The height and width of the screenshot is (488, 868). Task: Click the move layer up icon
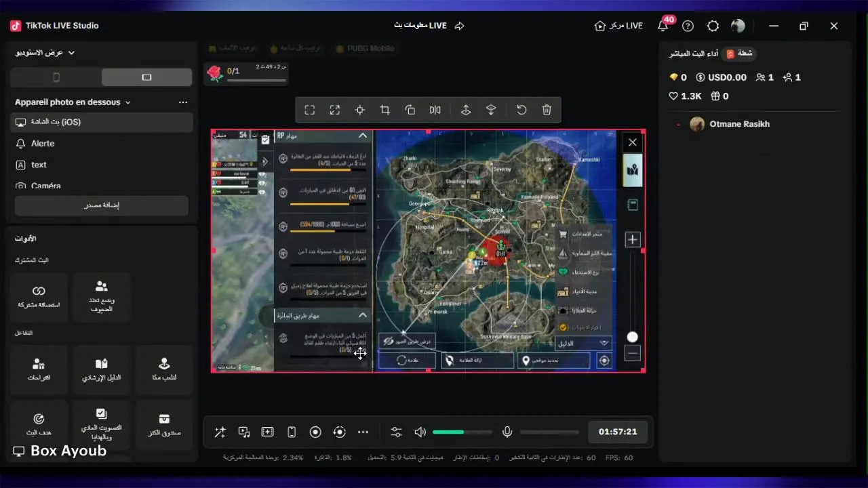click(466, 110)
